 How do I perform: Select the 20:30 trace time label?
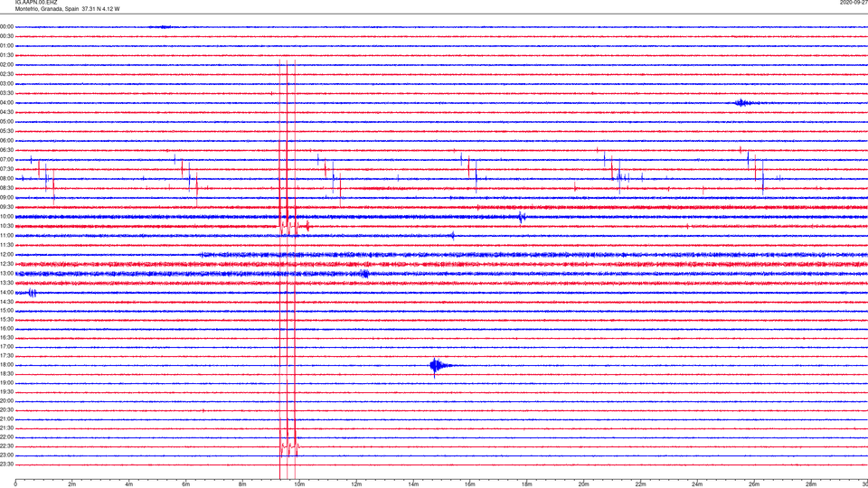click(6, 410)
